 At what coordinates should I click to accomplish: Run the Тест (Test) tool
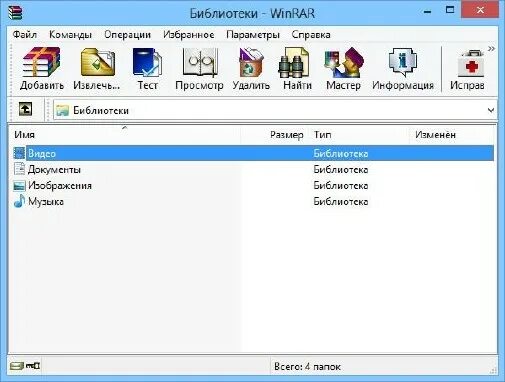147,69
